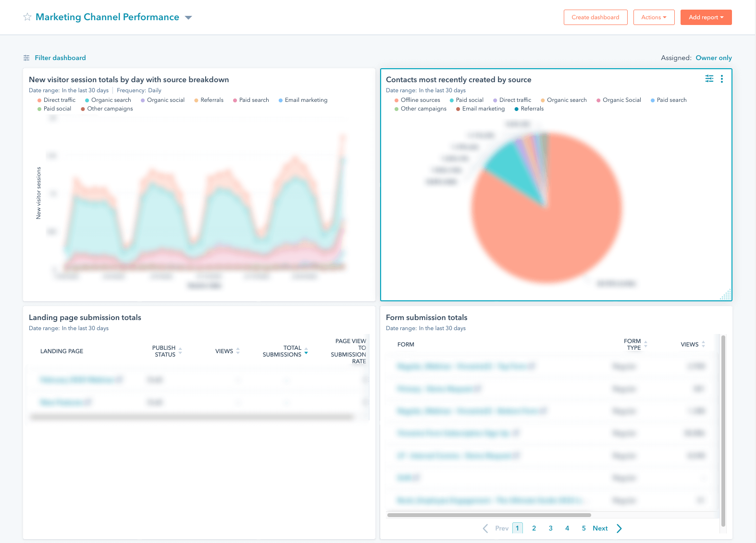Click the resize handle on Contacts report

coord(726,295)
